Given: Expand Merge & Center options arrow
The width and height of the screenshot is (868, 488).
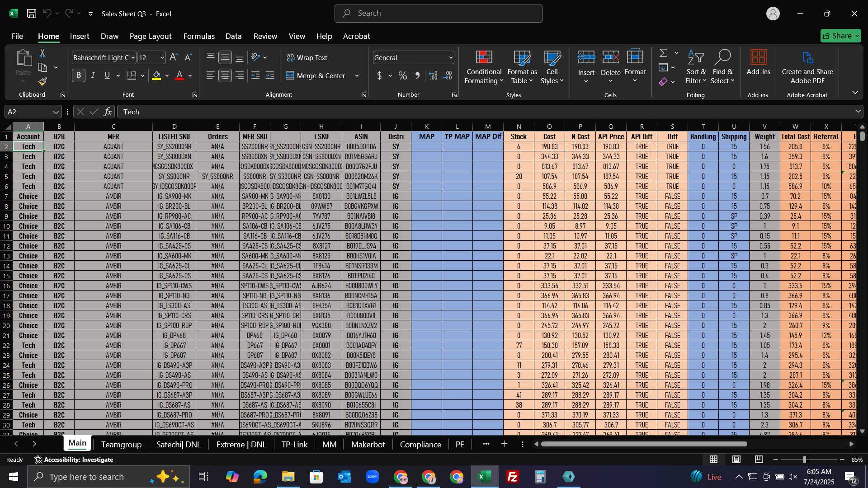Looking at the screenshot, I should (357, 76).
